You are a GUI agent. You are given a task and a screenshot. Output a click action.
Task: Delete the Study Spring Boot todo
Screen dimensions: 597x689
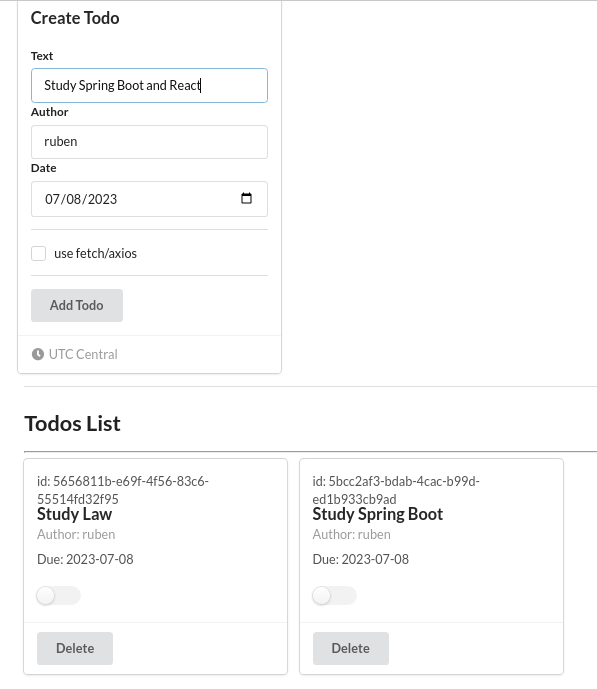[351, 649]
